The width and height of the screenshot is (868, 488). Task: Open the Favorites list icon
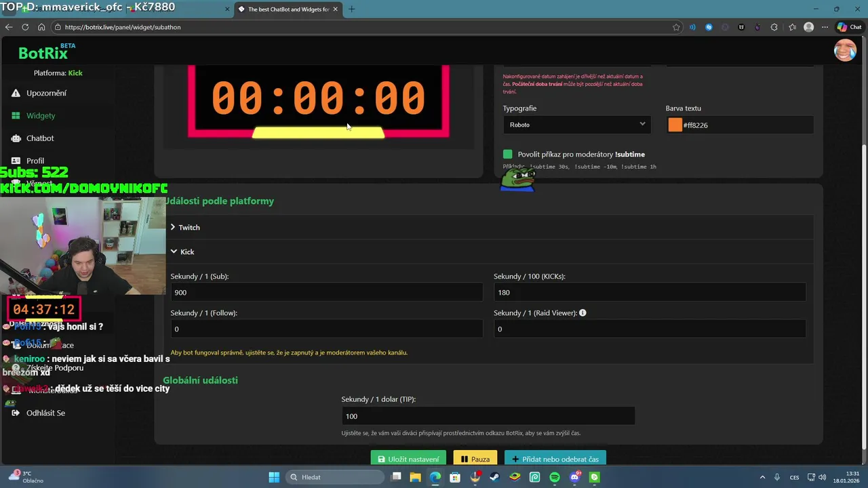pos(792,27)
